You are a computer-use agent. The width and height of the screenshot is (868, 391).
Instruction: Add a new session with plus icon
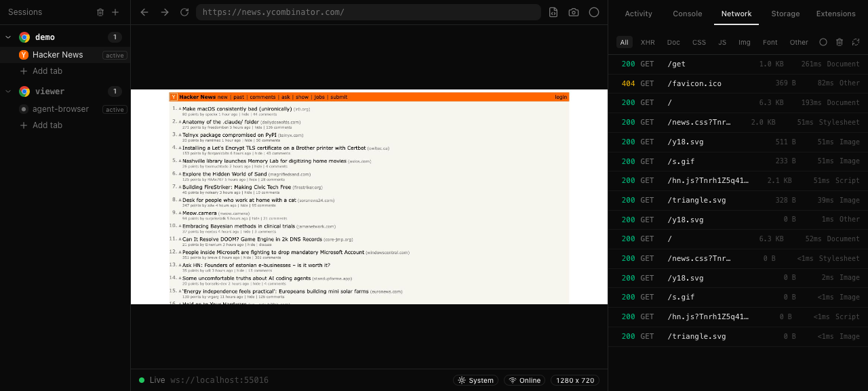point(115,12)
